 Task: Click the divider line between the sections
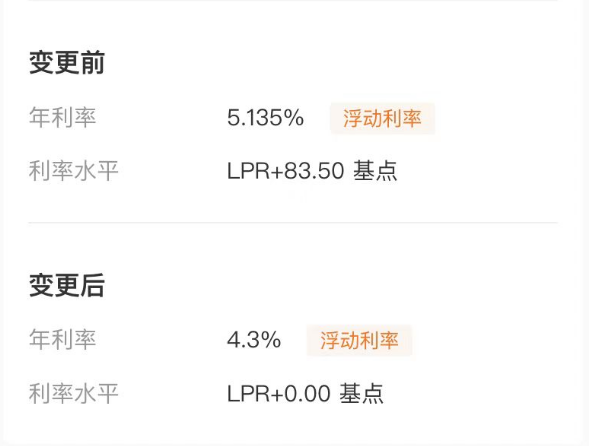pos(293,222)
